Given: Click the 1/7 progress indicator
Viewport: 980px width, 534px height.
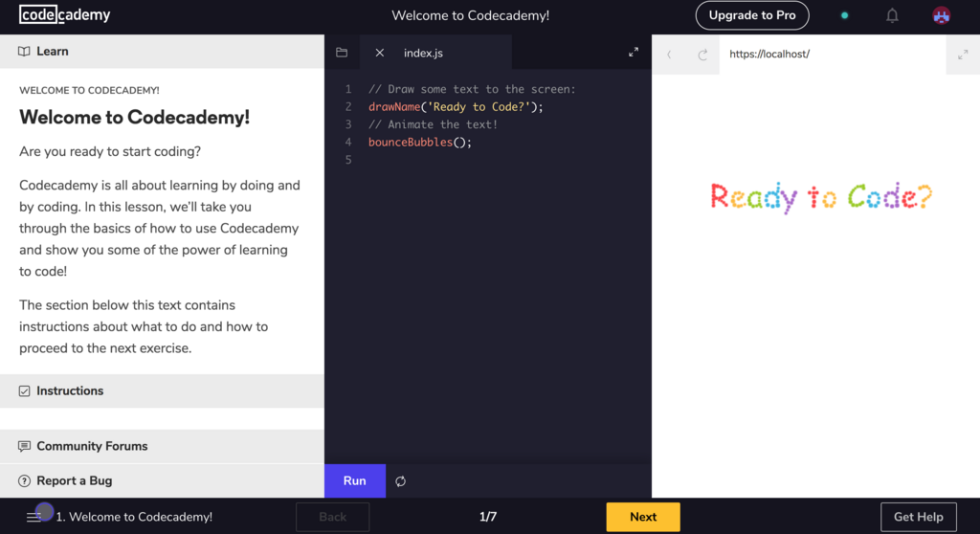Looking at the screenshot, I should point(488,517).
